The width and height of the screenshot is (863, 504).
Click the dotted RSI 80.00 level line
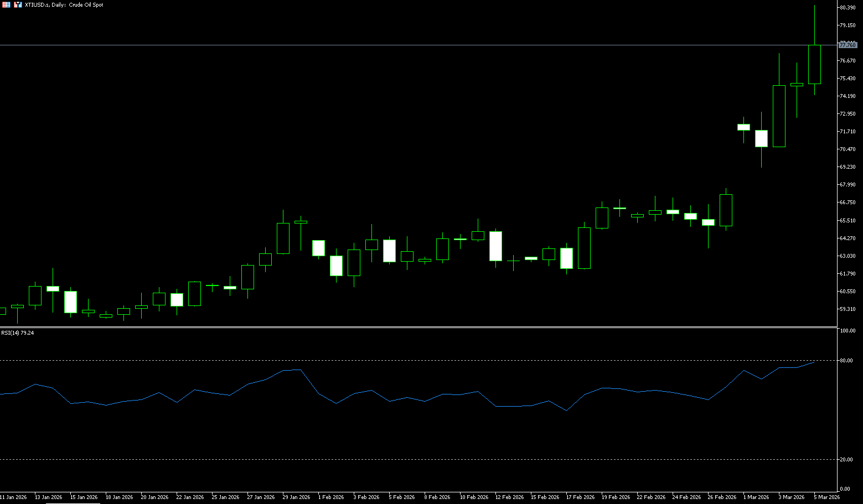point(387,360)
